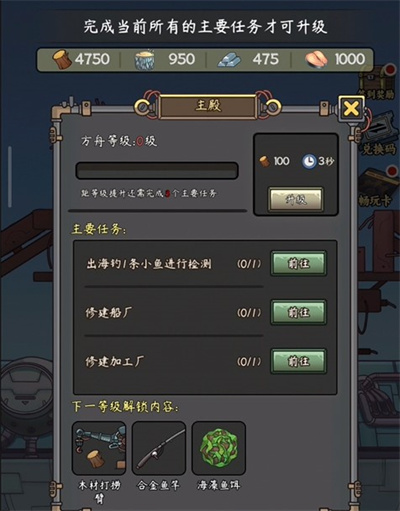
Task: Tap the tree stump resource icon
Action: (145, 60)
